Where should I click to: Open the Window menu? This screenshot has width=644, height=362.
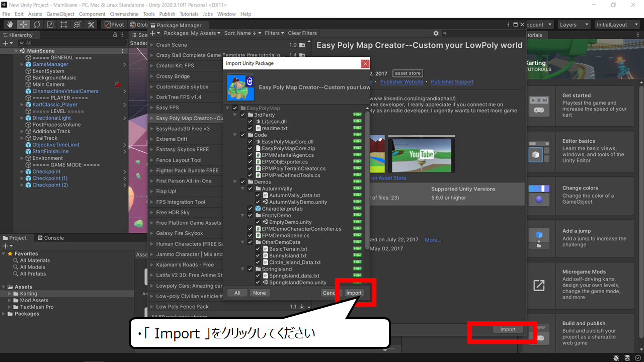[226, 14]
